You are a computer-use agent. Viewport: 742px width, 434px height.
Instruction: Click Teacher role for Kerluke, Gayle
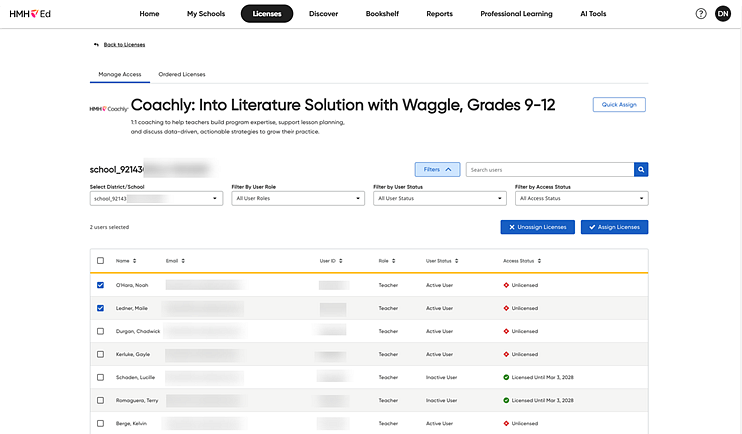point(388,354)
